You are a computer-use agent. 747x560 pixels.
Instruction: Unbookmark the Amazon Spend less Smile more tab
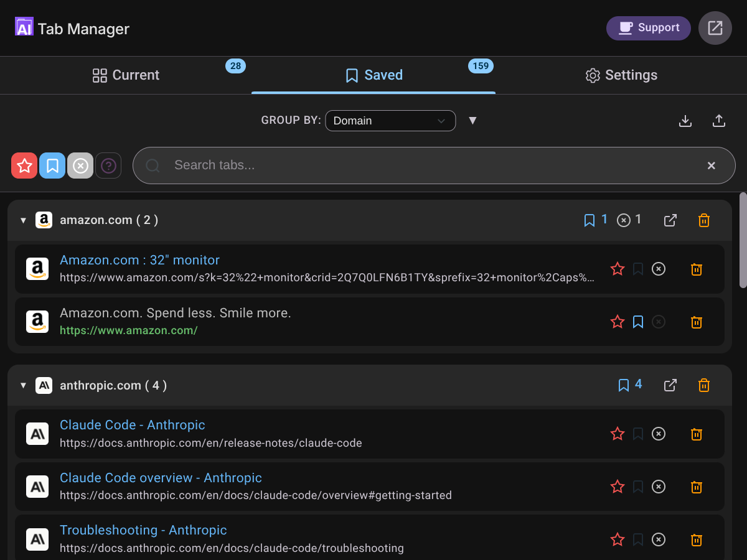coord(638,322)
